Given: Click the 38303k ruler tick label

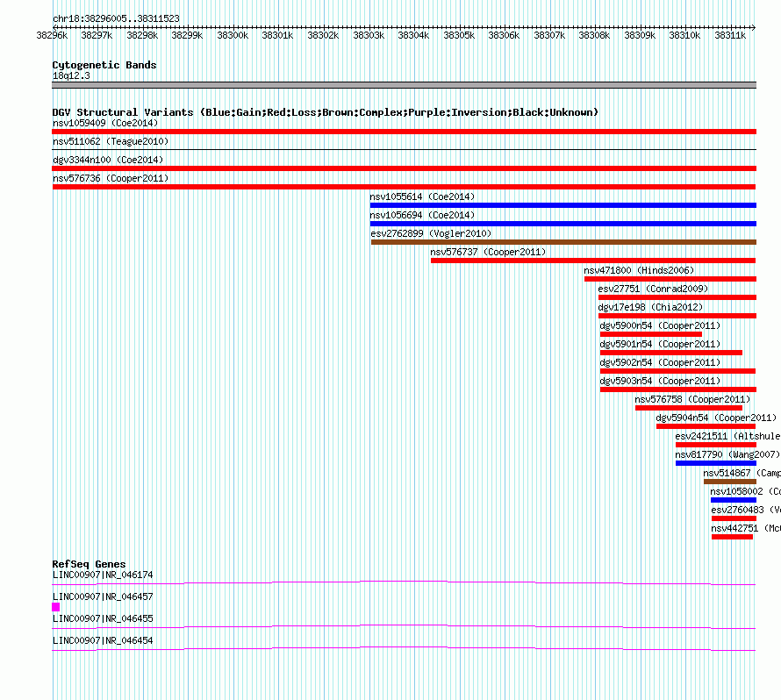Looking at the screenshot, I should (x=369, y=35).
